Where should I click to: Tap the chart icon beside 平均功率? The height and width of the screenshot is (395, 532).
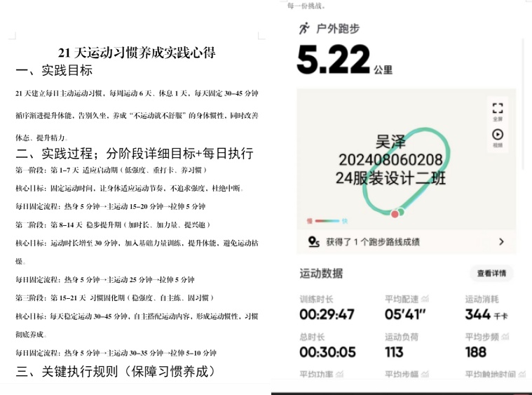click(x=341, y=375)
